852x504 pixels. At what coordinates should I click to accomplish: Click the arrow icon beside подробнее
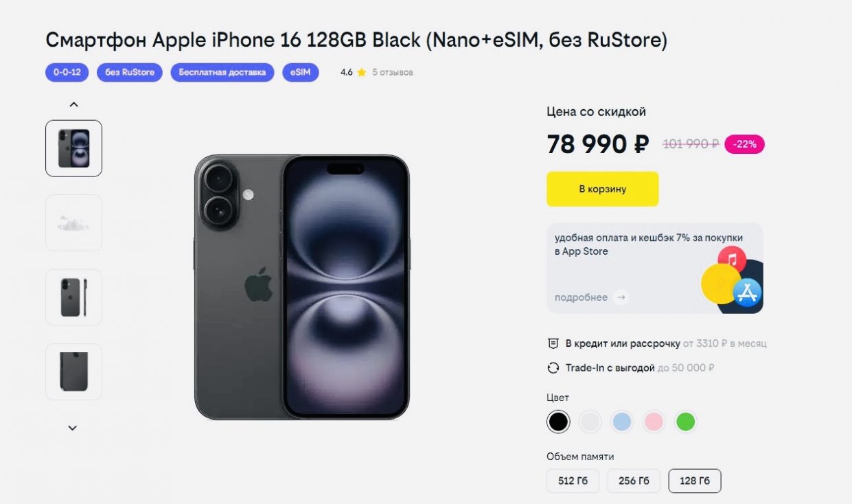click(x=621, y=297)
